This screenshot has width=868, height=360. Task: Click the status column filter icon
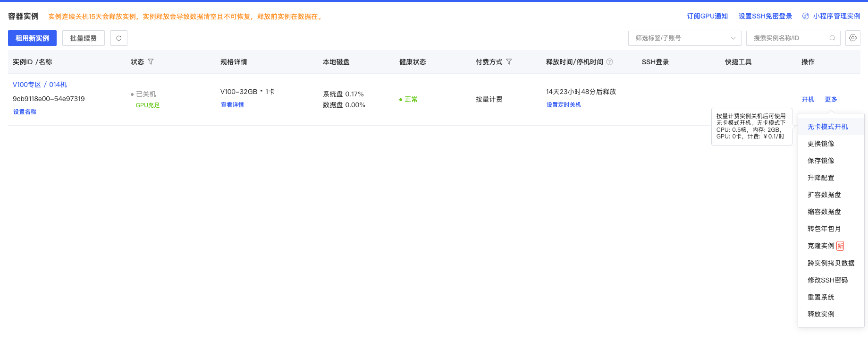[151, 62]
